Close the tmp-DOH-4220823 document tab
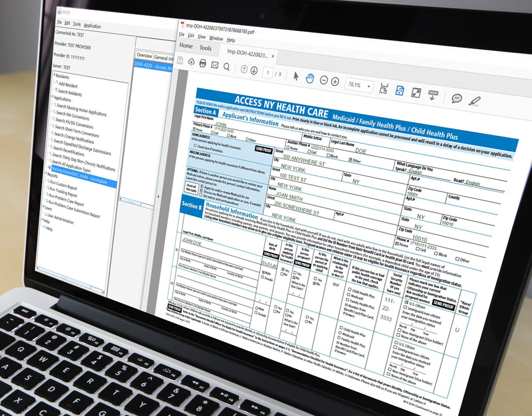Screen dimensions: 532x416 point(273,57)
